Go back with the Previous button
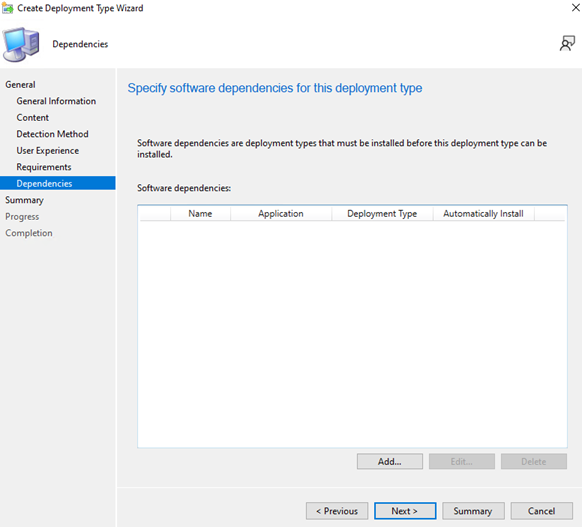Screen dimensions: 582x527 click(x=337, y=511)
